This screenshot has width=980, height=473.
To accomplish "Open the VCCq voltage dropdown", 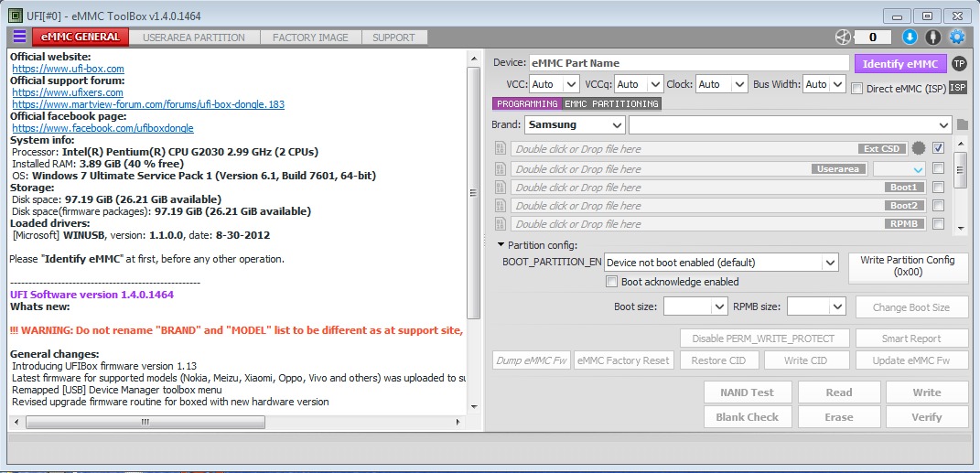I will coord(638,84).
